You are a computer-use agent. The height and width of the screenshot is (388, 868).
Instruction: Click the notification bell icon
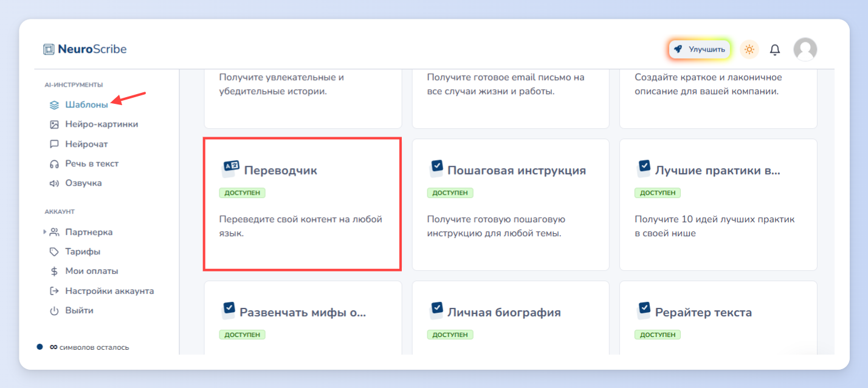click(x=775, y=50)
